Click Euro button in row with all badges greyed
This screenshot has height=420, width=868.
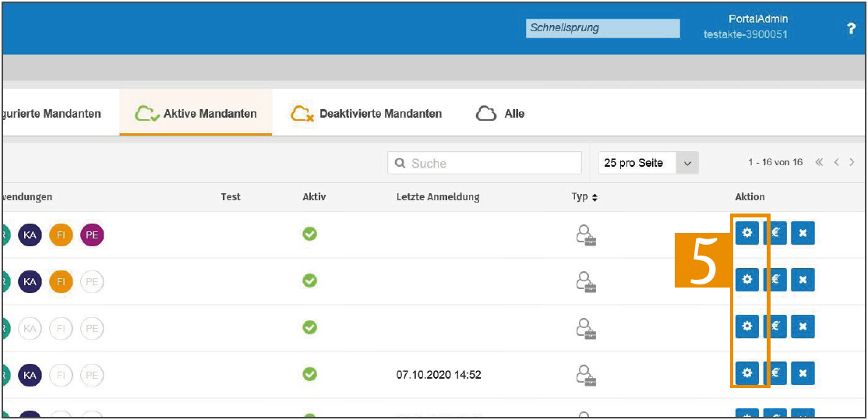(775, 326)
